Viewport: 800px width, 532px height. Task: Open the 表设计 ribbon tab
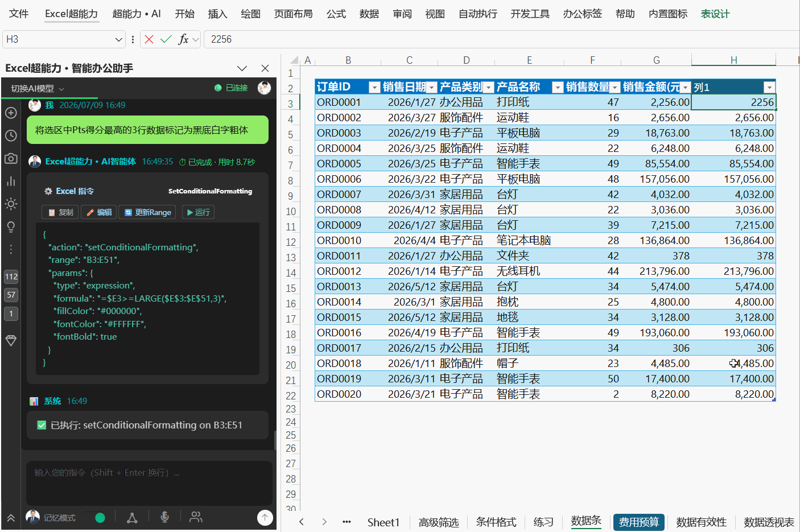click(715, 14)
